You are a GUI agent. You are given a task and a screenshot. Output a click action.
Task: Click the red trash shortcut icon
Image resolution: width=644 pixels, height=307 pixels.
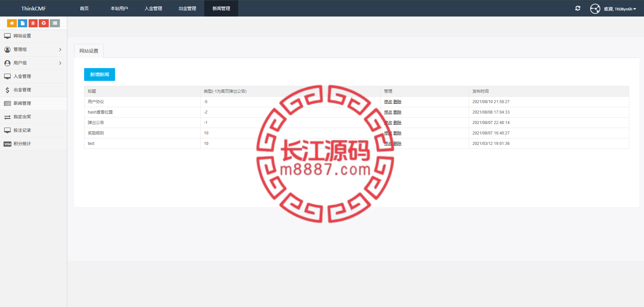[x=33, y=23]
